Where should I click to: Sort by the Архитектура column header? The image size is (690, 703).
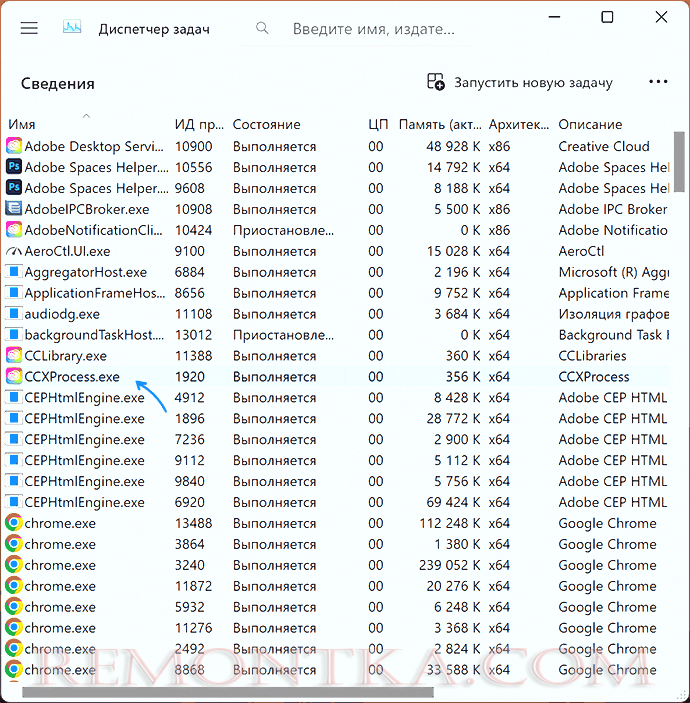point(519,124)
